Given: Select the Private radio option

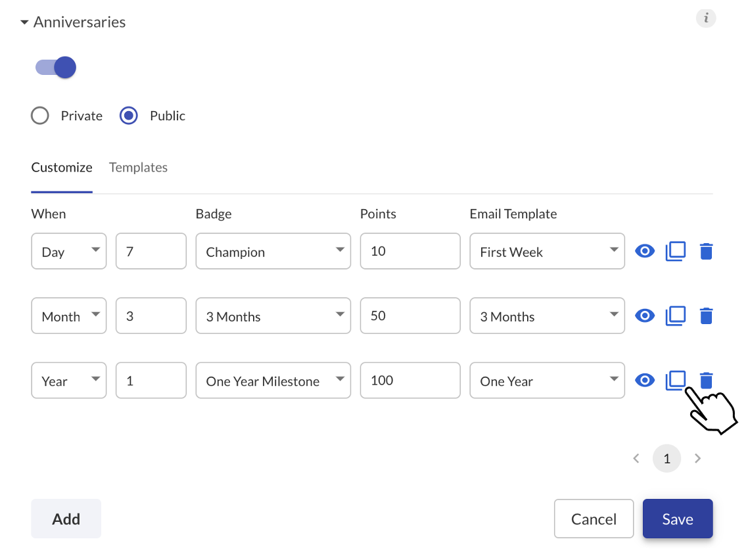Looking at the screenshot, I should (x=40, y=116).
